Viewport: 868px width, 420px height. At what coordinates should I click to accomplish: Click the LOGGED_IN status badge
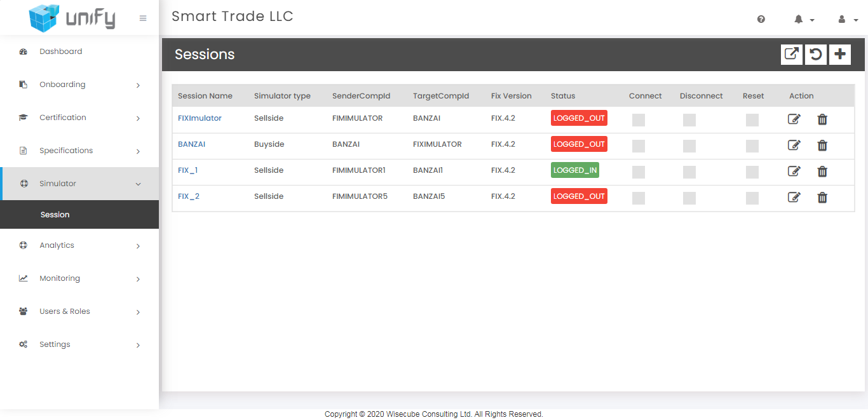(574, 170)
